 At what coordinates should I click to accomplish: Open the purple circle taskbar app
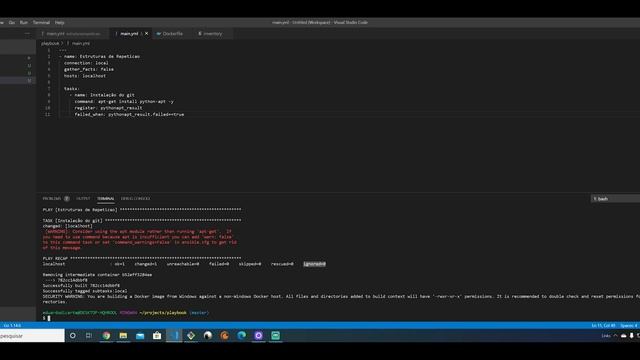tap(258, 336)
